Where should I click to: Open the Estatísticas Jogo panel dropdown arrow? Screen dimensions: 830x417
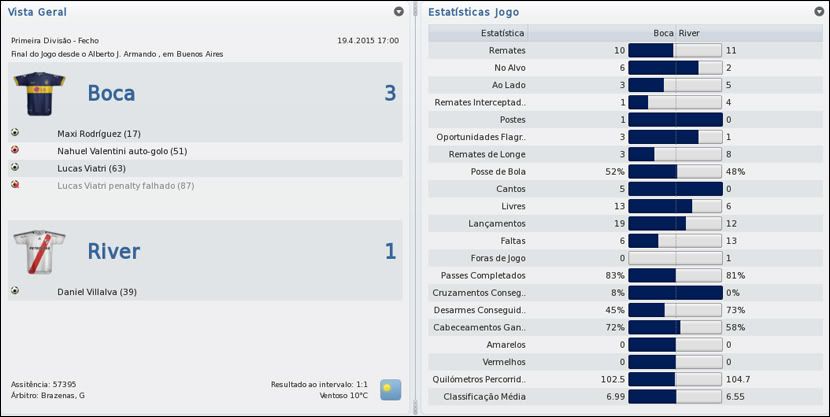(x=817, y=12)
